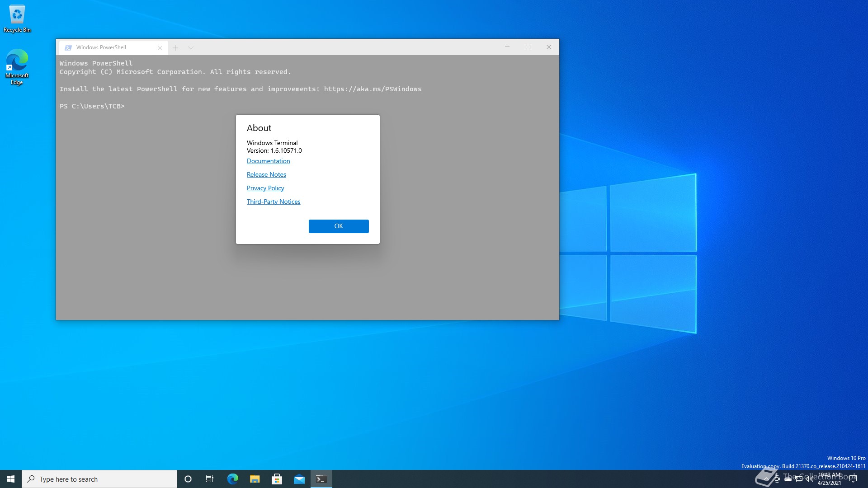Open the Action Center notifications icon
The width and height of the screenshot is (868, 488).
coord(853,479)
